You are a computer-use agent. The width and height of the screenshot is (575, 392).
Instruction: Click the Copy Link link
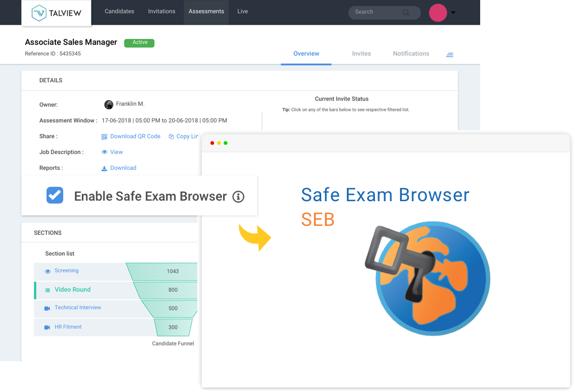[x=187, y=137]
